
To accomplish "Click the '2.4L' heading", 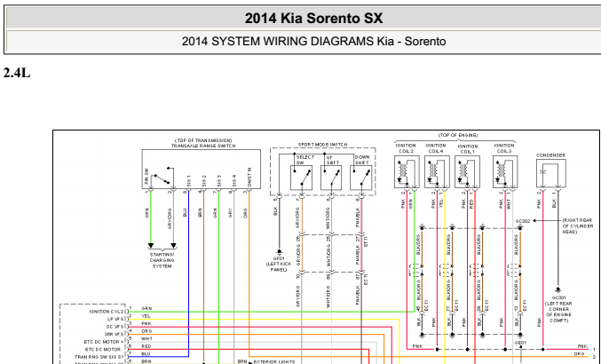I will tap(17, 73).
